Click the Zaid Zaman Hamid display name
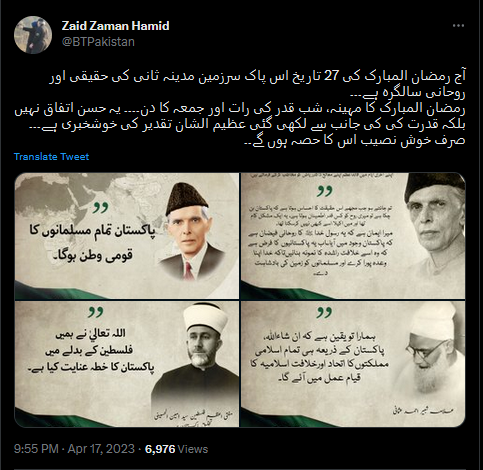 point(115,26)
